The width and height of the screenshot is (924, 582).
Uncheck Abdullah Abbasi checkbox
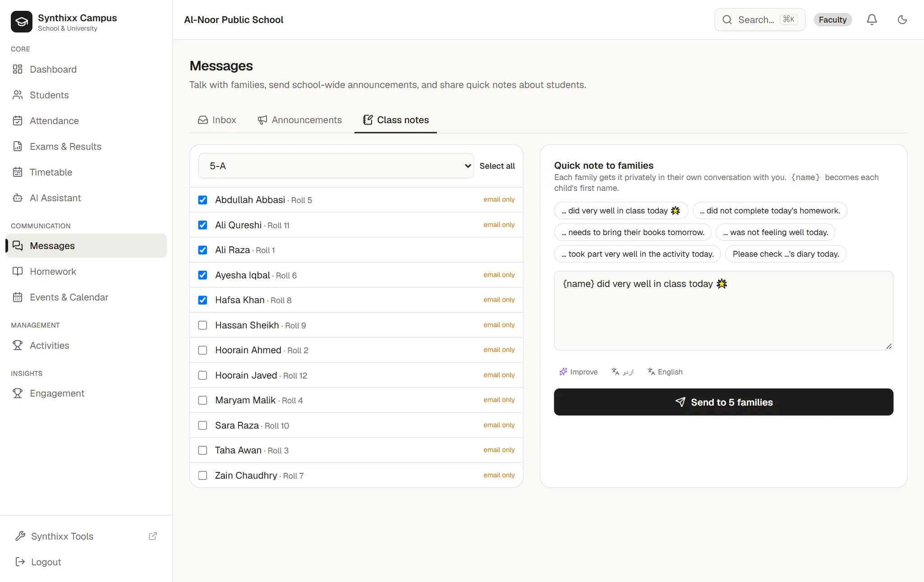click(203, 200)
